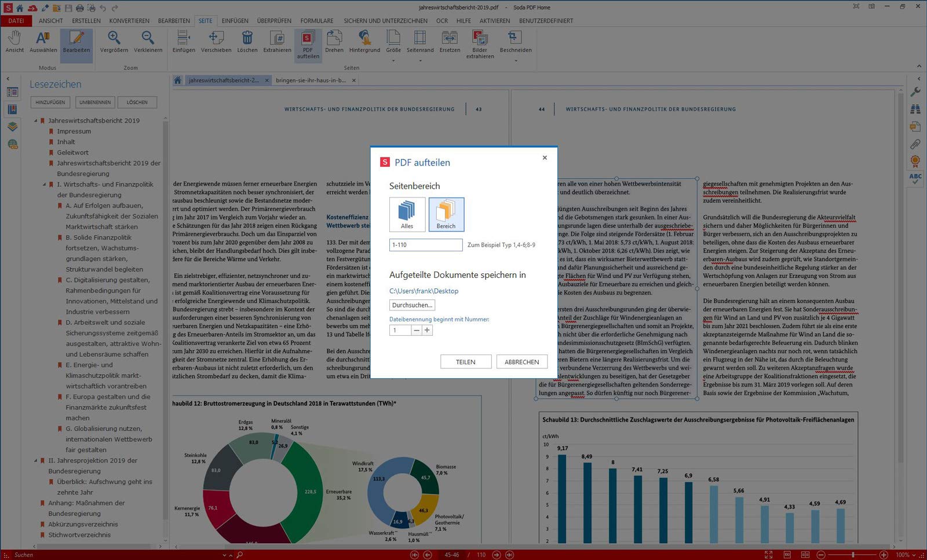
Task: Click the Vergrößern zoom-in magnifier
Action: tap(114, 42)
